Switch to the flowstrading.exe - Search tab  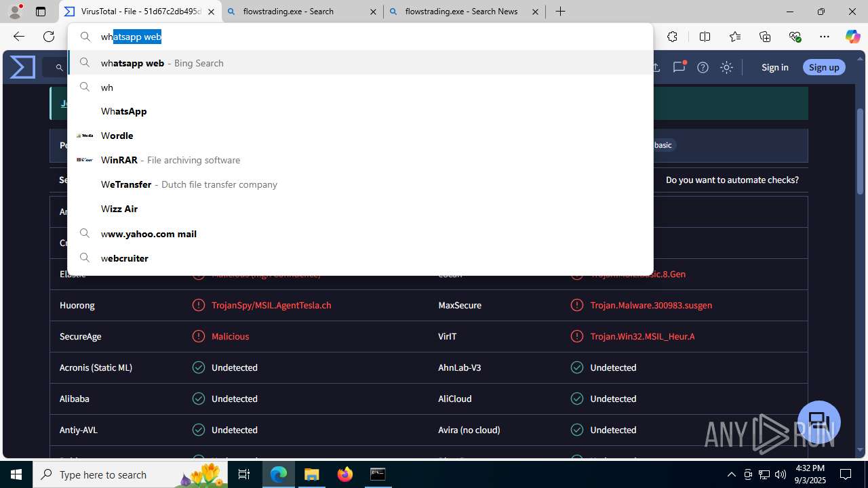pyautogui.click(x=302, y=12)
